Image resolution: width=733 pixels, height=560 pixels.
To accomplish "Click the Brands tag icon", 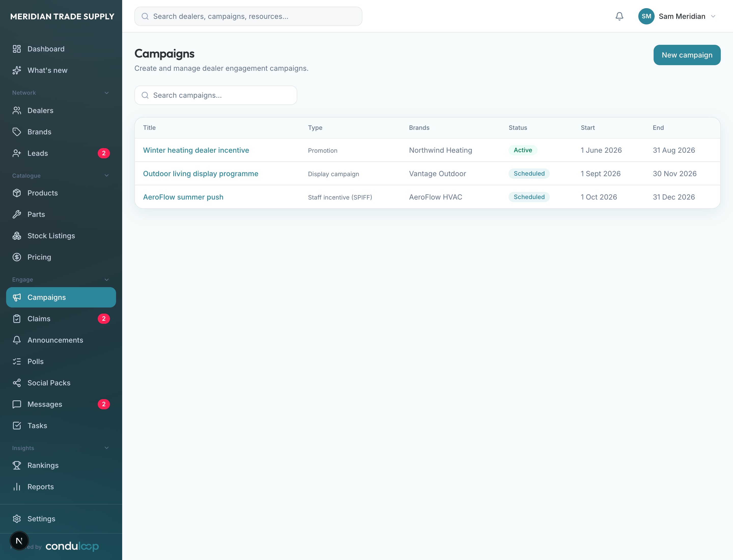I will (17, 132).
